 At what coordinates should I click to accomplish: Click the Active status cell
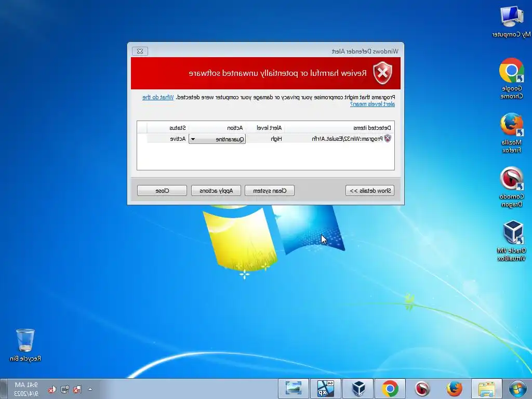[x=178, y=139]
